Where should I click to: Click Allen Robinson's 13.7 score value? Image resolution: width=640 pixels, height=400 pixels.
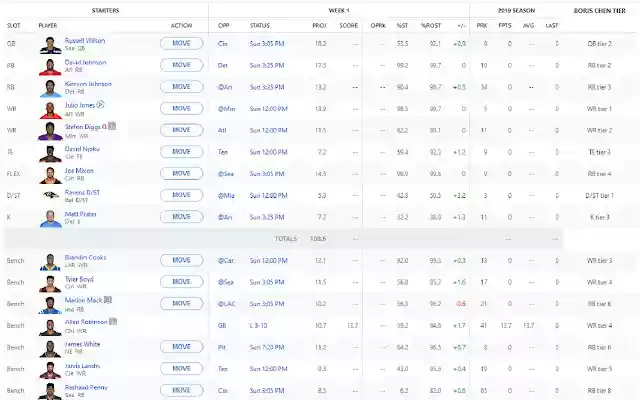[x=352, y=325]
